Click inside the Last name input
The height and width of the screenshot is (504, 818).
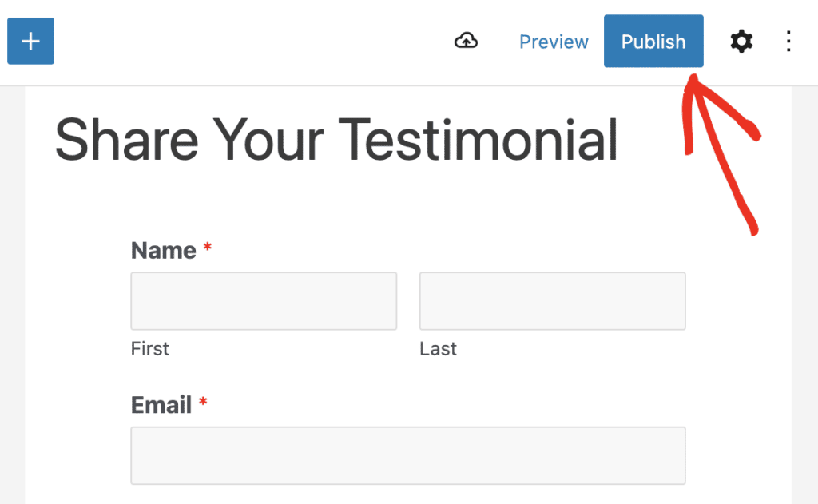[x=552, y=301]
